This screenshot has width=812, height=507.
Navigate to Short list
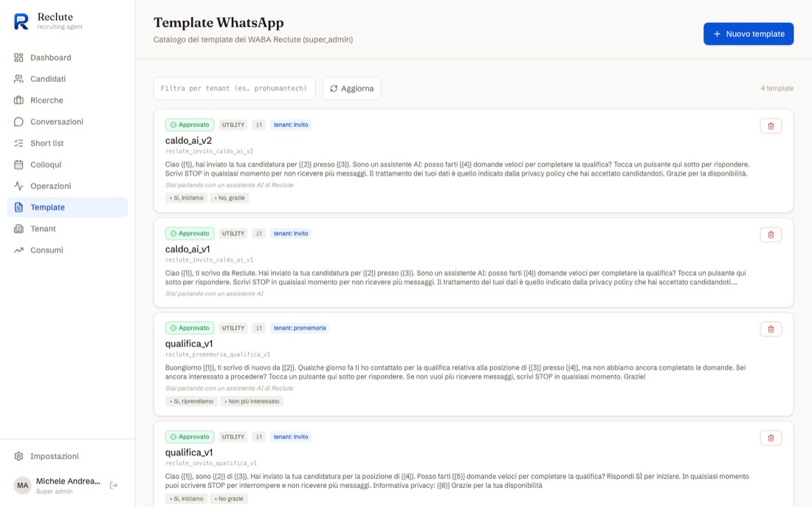coord(67,143)
